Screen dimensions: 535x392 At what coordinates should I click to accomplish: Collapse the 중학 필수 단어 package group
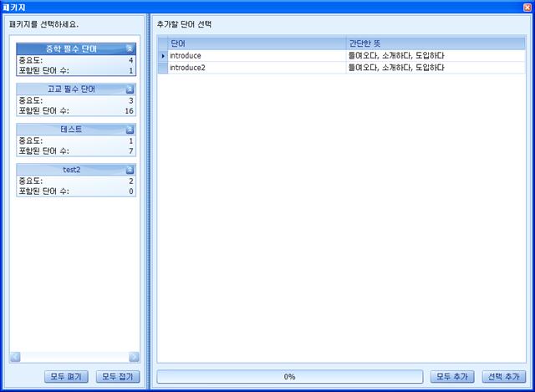pyautogui.click(x=130, y=48)
